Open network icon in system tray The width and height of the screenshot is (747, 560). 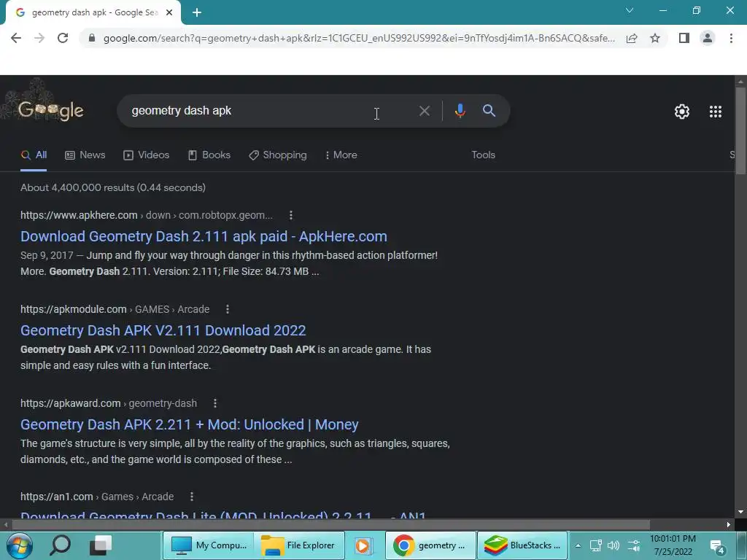tap(595, 545)
